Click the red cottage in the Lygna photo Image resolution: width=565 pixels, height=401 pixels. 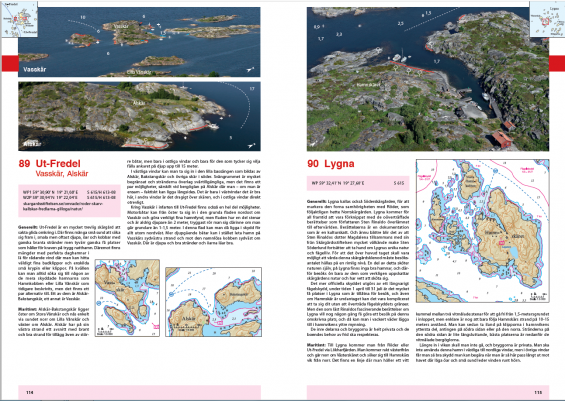(502, 139)
